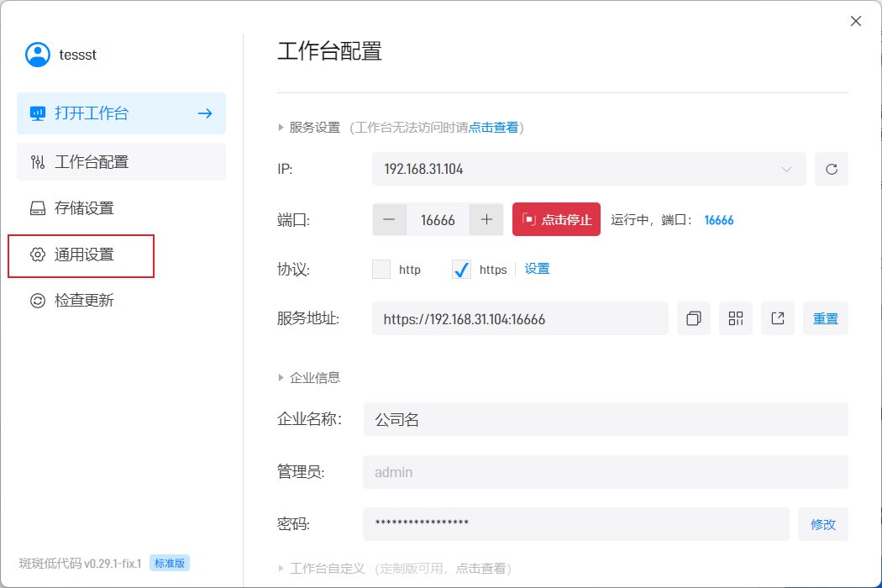Click the 修改 password button
This screenshot has height=588, width=882.
pyautogui.click(x=822, y=524)
